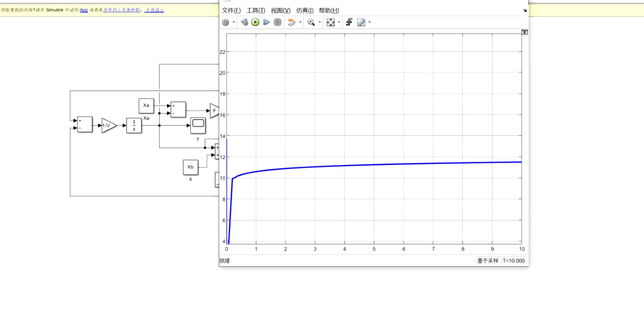Open the 仿真(I) menu
This screenshot has height=332, width=644.
305,10
